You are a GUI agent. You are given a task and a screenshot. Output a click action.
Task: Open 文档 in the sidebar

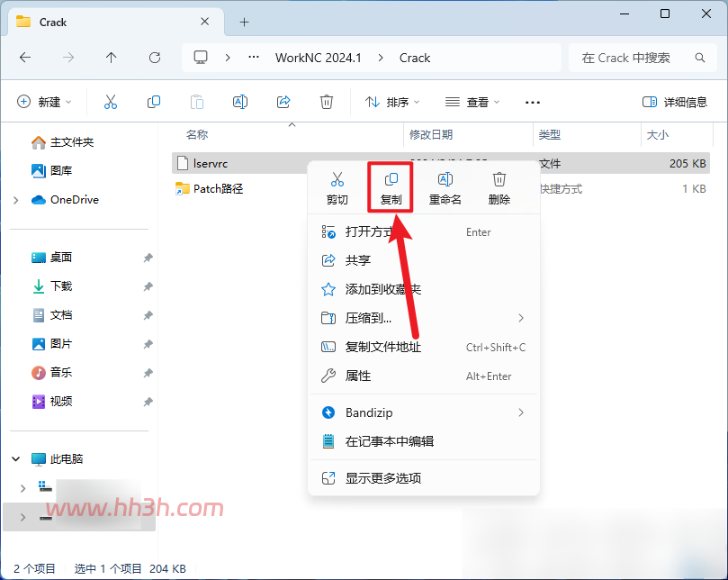point(52,315)
